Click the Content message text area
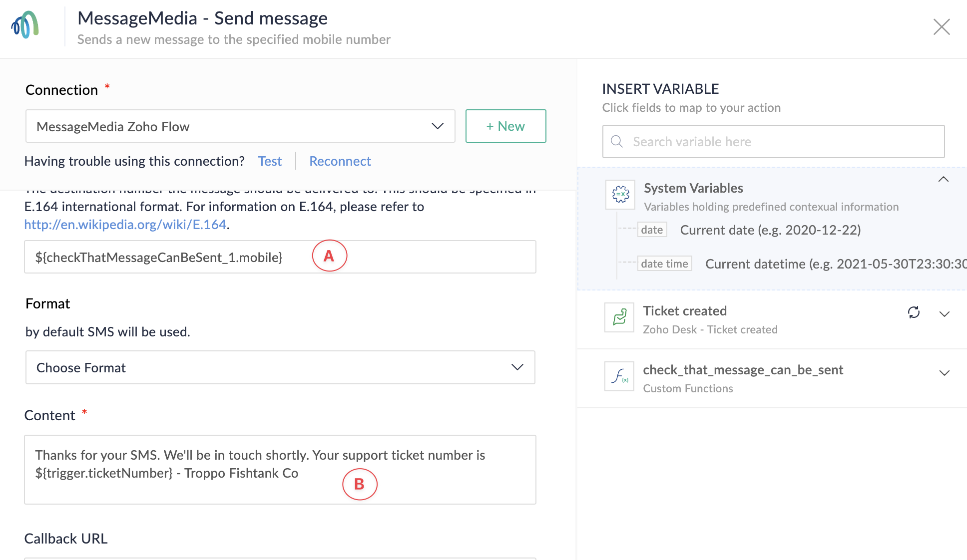Image resolution: width=967 pixels, height=560 pixels. [280, 470]
